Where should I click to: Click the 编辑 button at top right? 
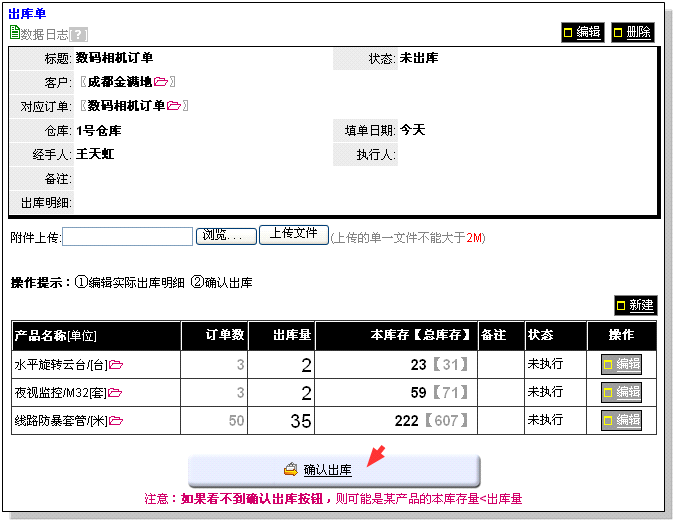click(582, 32)
